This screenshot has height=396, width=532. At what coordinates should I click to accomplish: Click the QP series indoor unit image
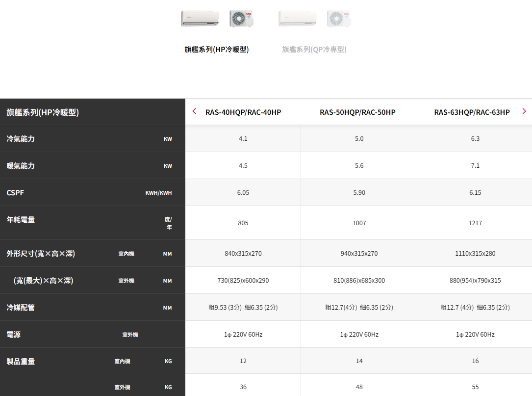(x=298, y=19)
